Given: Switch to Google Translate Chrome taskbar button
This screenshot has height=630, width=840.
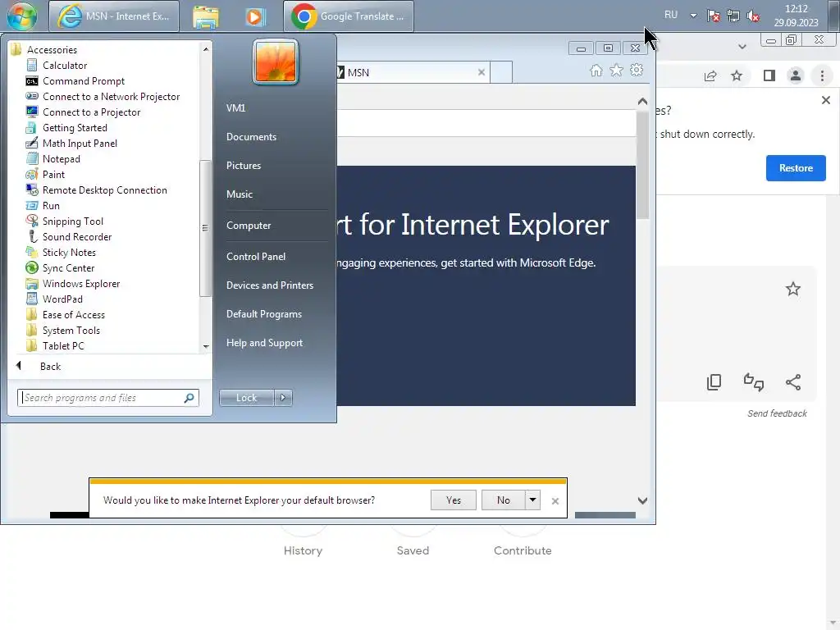Looking at the screenshot, I should click(348, 16).
